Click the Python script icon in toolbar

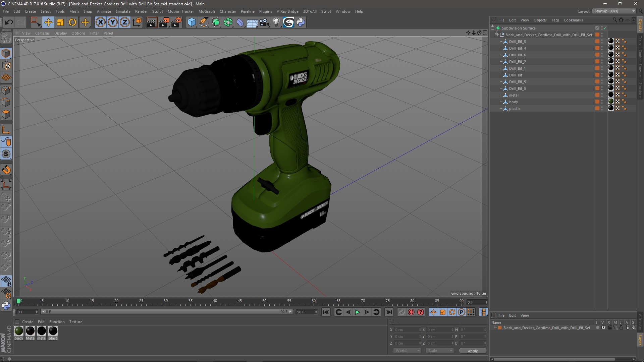[301, 22]
